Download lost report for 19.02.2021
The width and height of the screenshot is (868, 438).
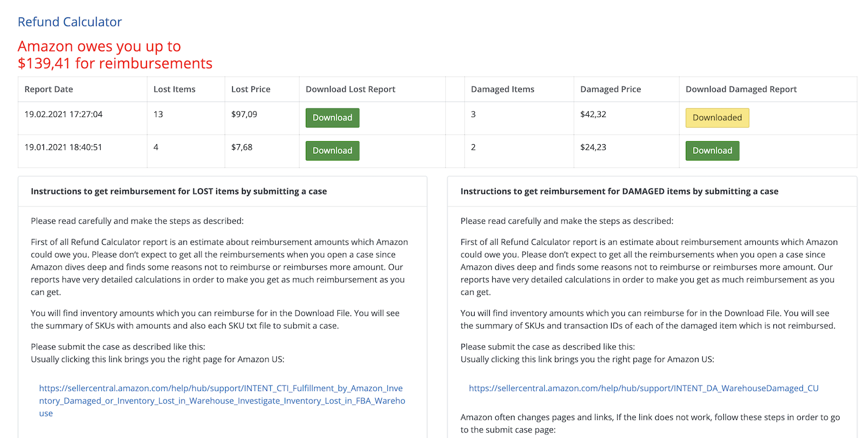[x=332, y=118]
